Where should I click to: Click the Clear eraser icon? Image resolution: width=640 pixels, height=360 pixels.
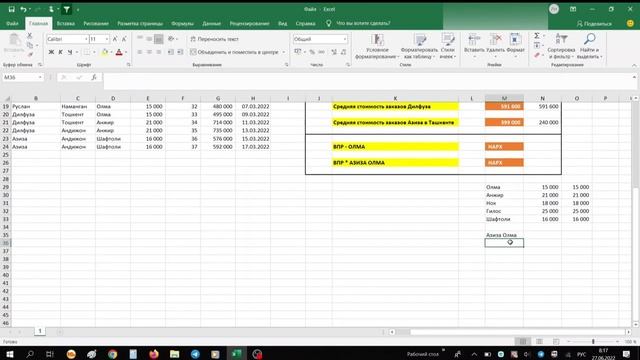pyautogui.click(x=537, y=55)
